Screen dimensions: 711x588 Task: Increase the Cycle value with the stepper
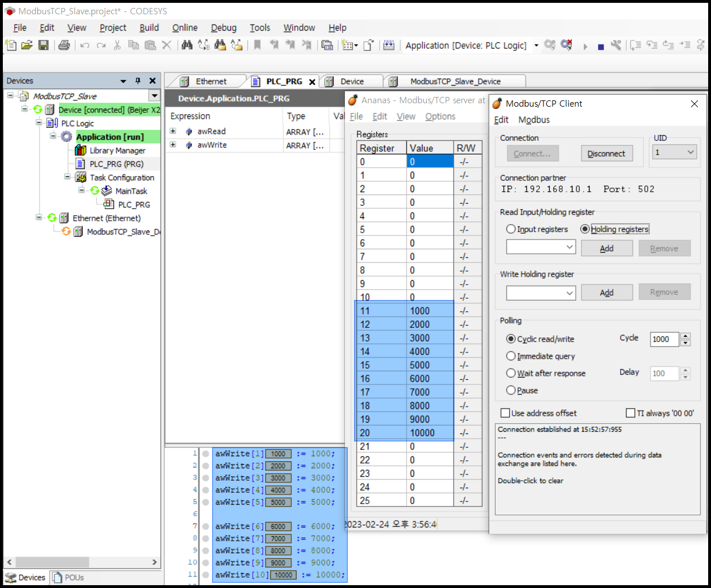[685, 336]
